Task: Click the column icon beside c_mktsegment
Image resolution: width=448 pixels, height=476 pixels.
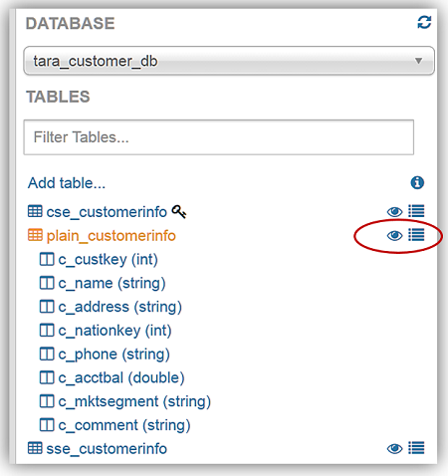Action: click(x=47, y=401)
